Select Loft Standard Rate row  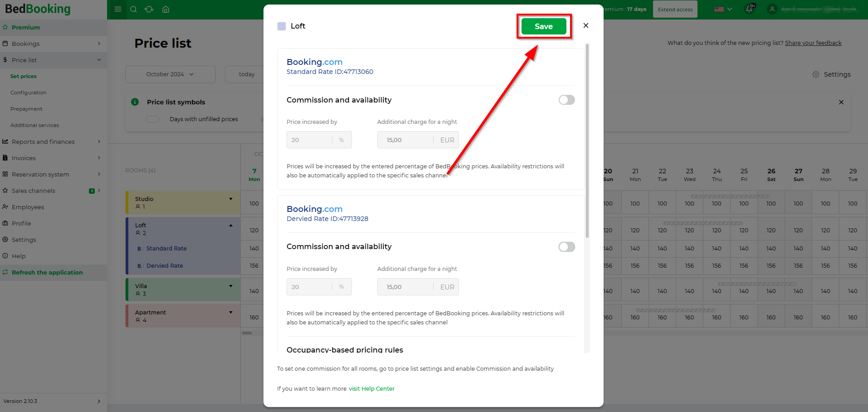point(166,248)
